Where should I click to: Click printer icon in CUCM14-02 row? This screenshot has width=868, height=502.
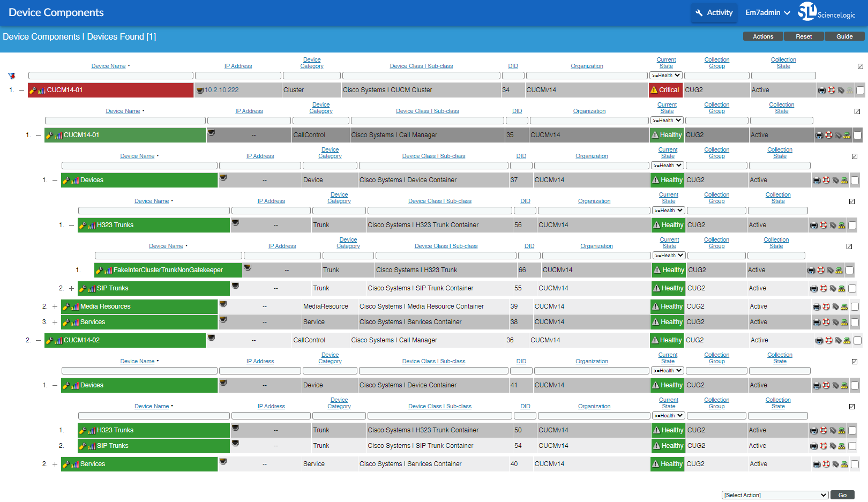click(819, 340)
